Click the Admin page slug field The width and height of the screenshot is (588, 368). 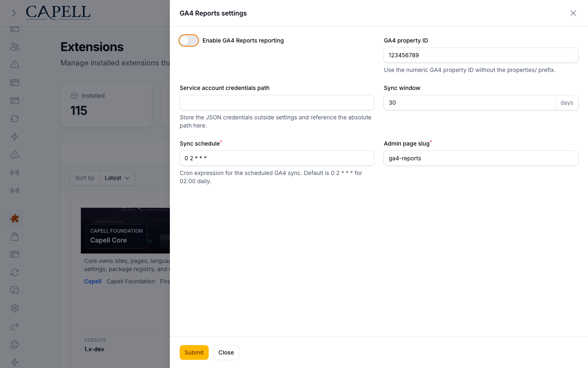tap(481, 158)
